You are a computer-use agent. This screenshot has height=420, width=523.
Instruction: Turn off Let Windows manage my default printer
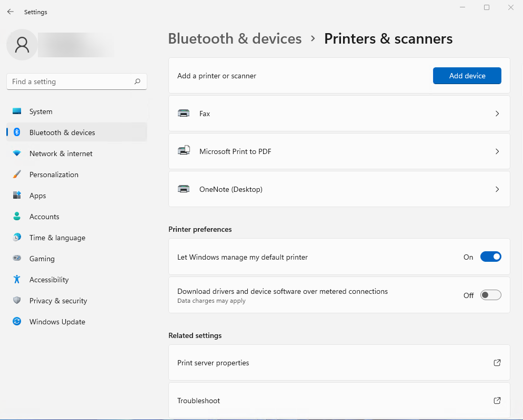(491, 257)
